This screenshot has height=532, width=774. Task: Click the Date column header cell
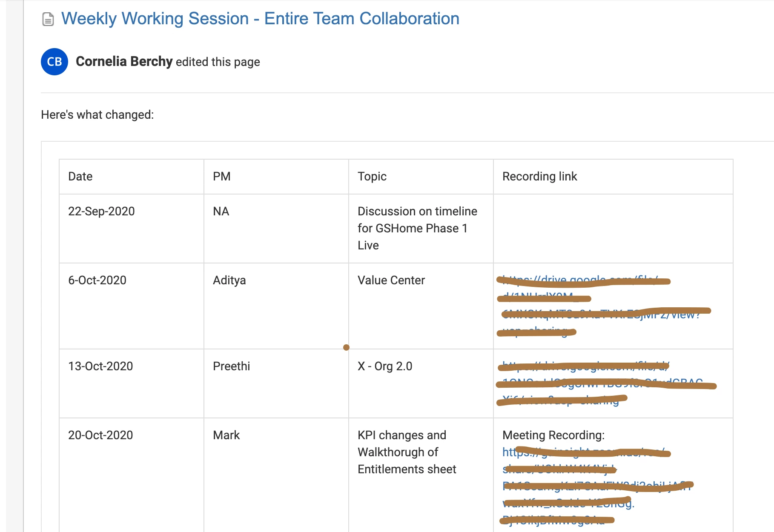click(x=132, y=177)
